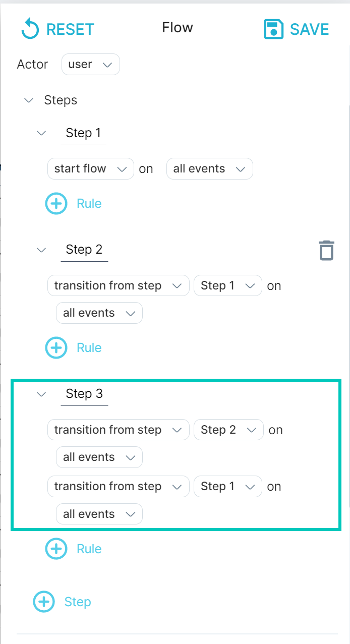
Task: Open Step 1 all events dropdown
Action: 210,168
